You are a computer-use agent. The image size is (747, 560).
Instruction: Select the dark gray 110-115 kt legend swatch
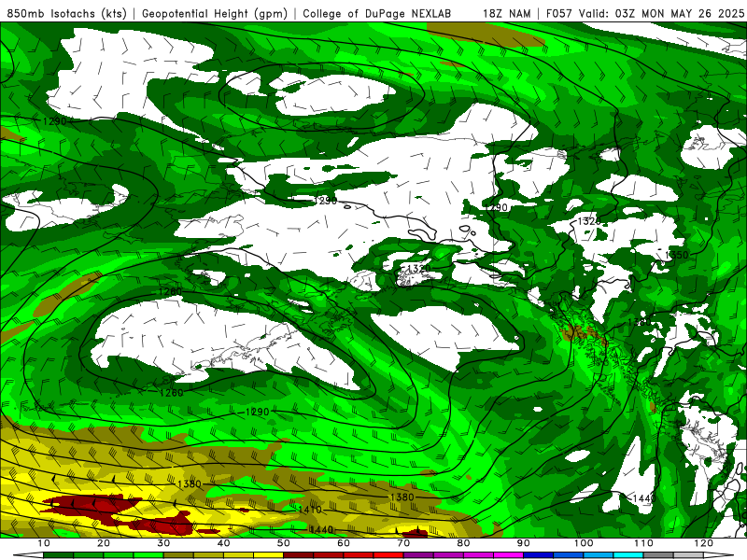click(x=658, y=555)
